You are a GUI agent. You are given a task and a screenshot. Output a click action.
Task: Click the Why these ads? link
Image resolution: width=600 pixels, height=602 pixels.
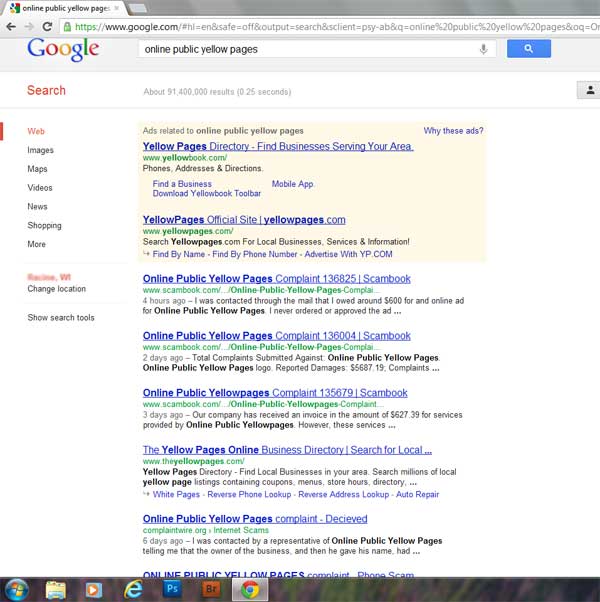click(453, 131)
